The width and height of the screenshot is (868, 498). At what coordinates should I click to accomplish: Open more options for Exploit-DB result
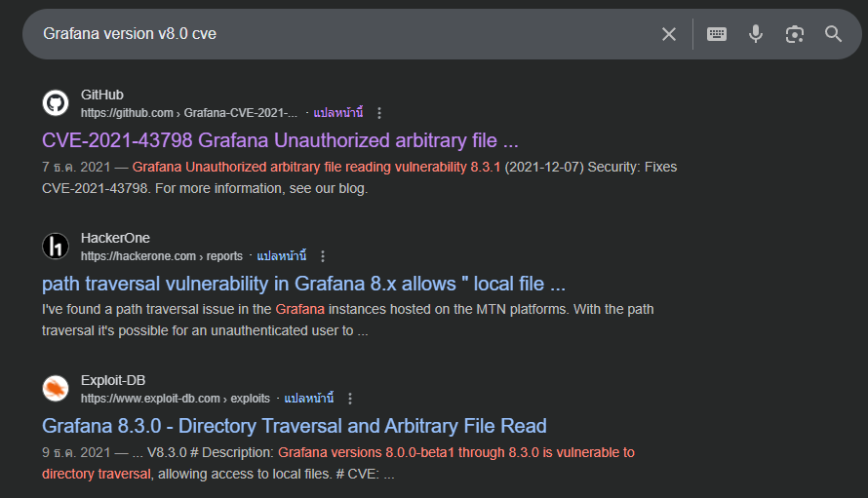350,399
